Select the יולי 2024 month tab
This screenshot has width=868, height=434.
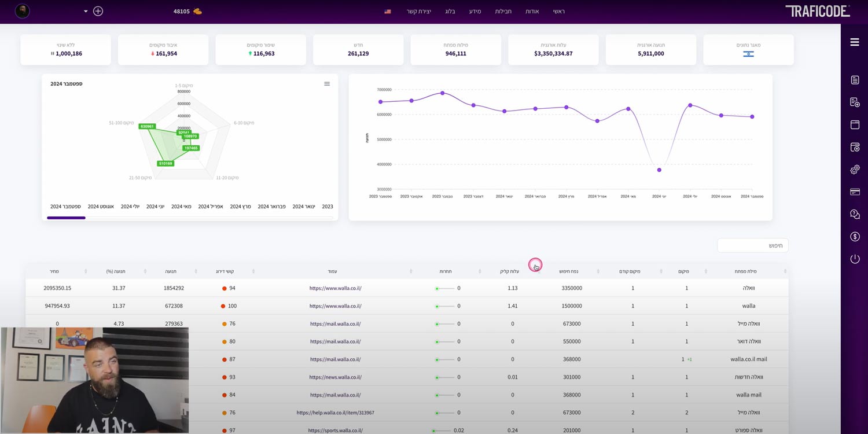tap(130, 207)
